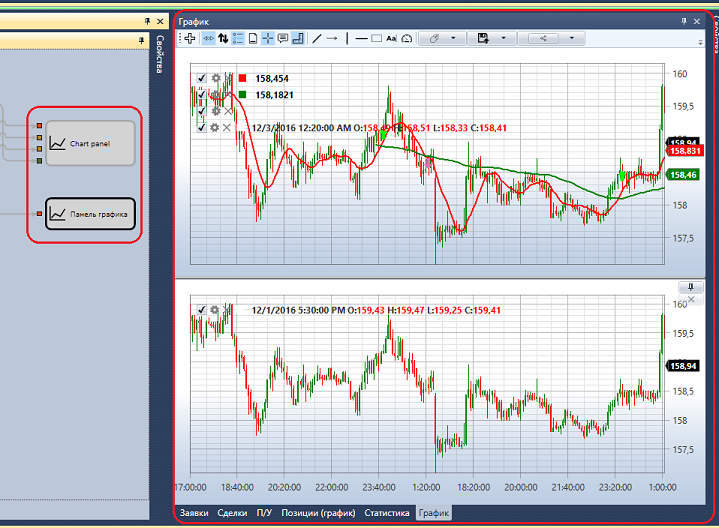Click the save chart disk icon
This screenshot has height=528, width=719.
pyautogui.click(x=483, y=39)
